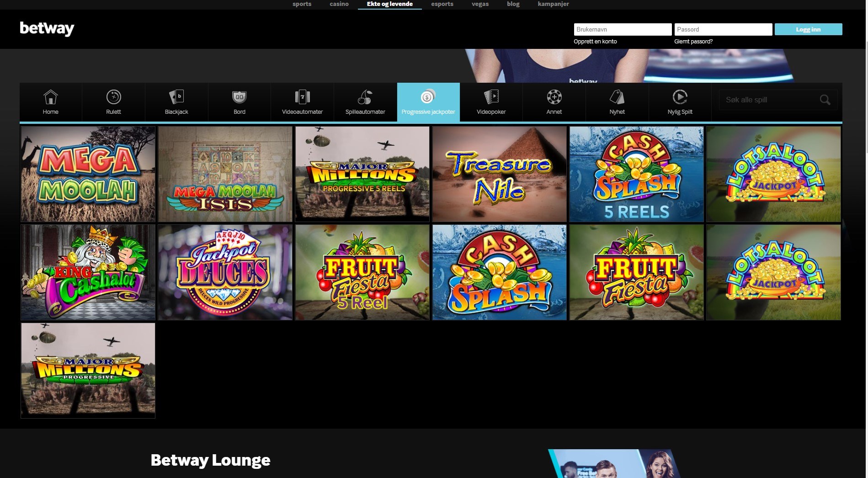Click the Nyhet category icon
The width and height of the screenshot is (868, 478).
[x=617, y=101]
